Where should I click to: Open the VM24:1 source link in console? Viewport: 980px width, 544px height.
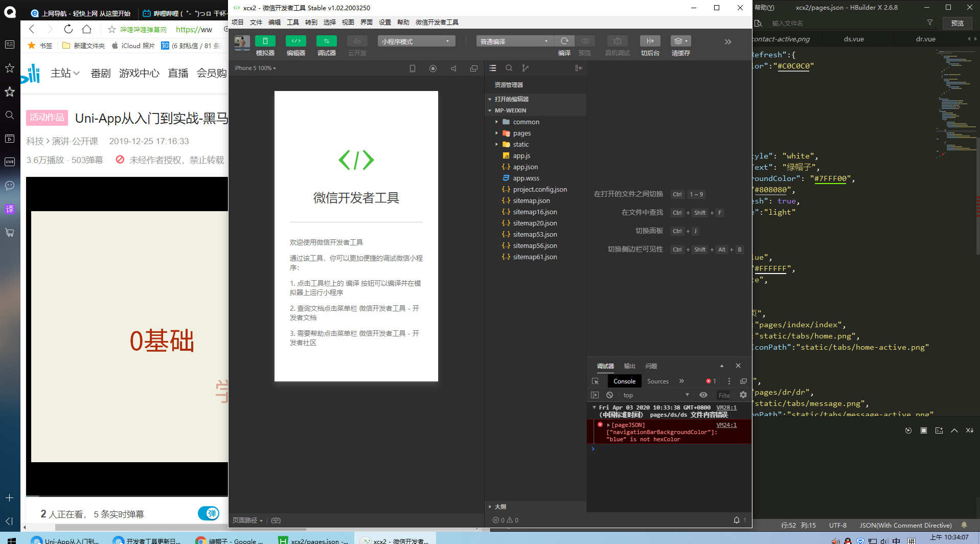[x=726, y=425]
